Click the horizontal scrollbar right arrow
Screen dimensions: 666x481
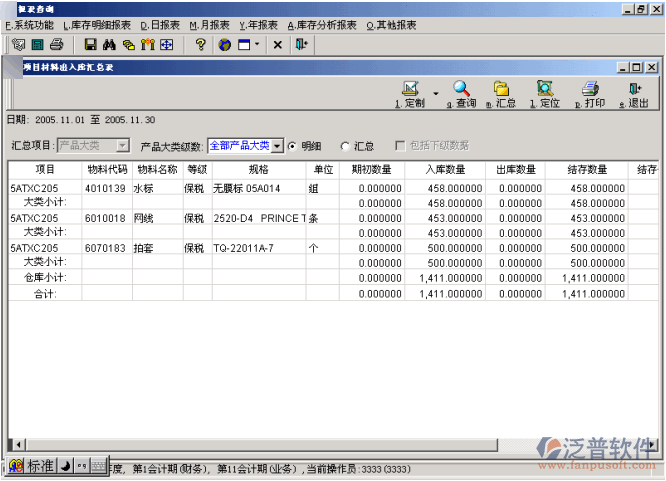pos(652,445)
